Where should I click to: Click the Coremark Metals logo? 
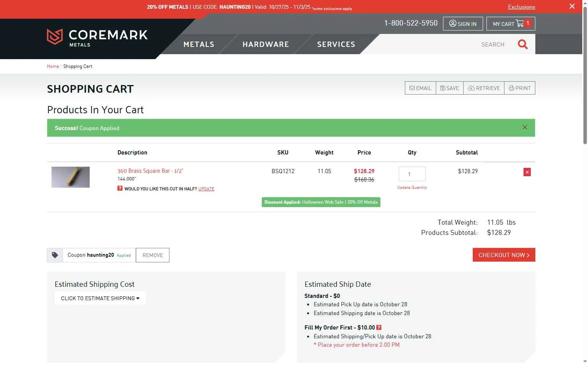pos(97,37)
